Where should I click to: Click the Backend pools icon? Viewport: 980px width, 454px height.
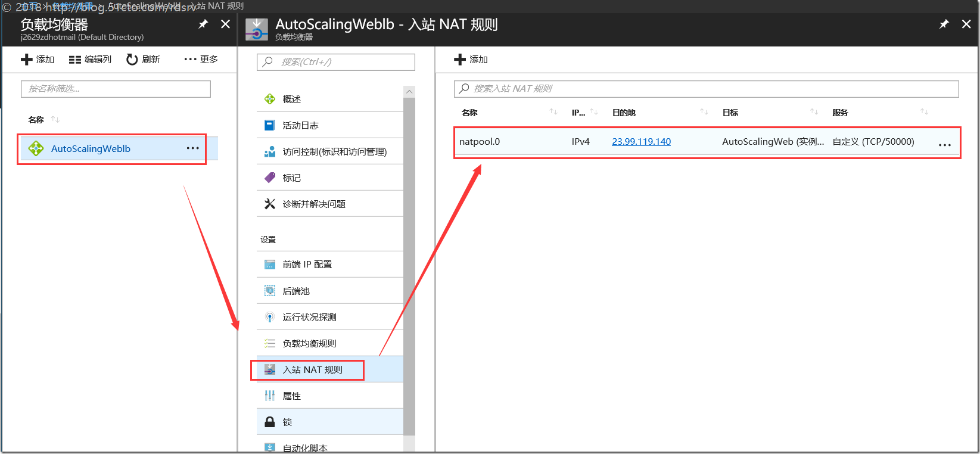pyautogui.click(x=270, y=291)
